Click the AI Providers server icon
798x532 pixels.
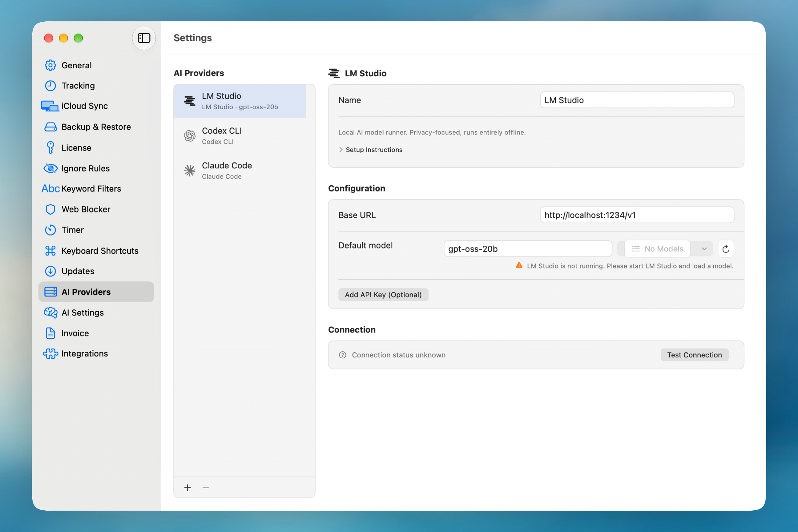pos(50,292)
